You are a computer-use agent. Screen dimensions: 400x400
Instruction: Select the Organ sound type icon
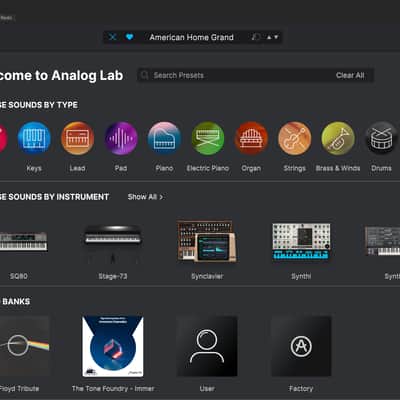pyautogui.click(x=251, y=138)
